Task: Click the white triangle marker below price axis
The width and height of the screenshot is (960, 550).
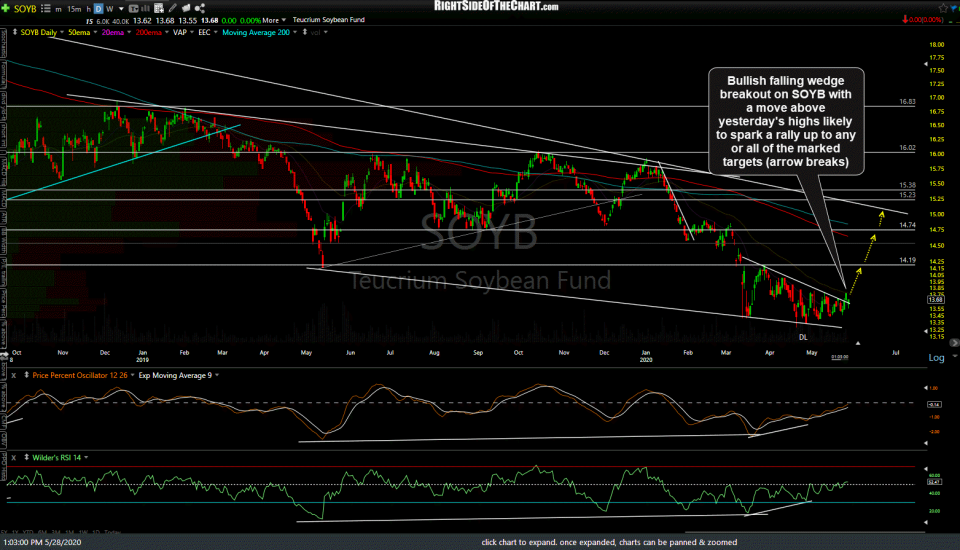Action: click(858, 343)
